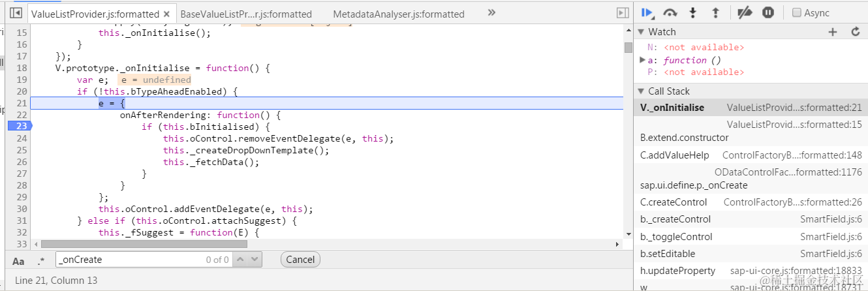868x291 pixels.
Task: Select the B.extend.constructor call frame
Action: [751, 131]
